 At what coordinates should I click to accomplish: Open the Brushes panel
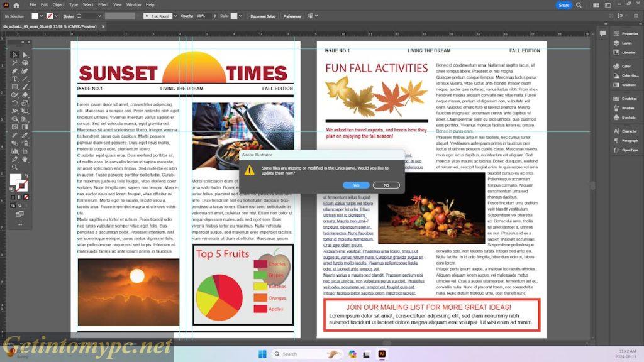[x=625, y=108]
